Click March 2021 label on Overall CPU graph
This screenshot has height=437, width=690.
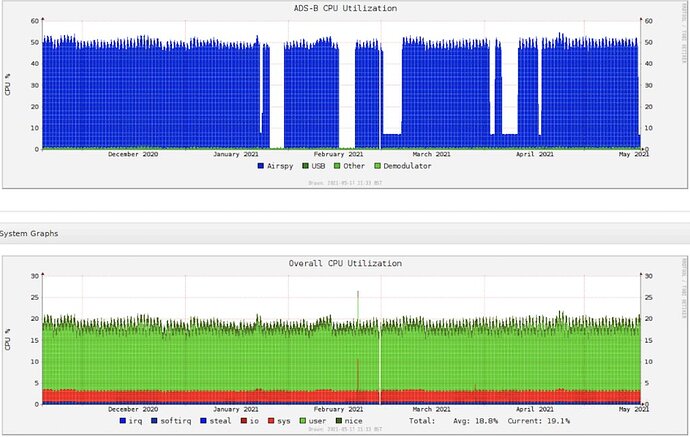(x=431, y=409)
